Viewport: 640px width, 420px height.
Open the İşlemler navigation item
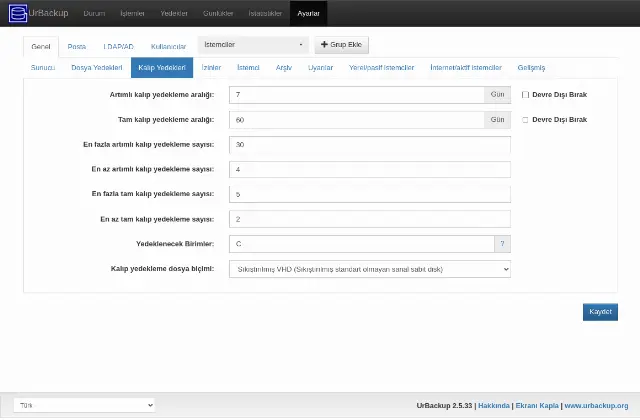point(132,13)
